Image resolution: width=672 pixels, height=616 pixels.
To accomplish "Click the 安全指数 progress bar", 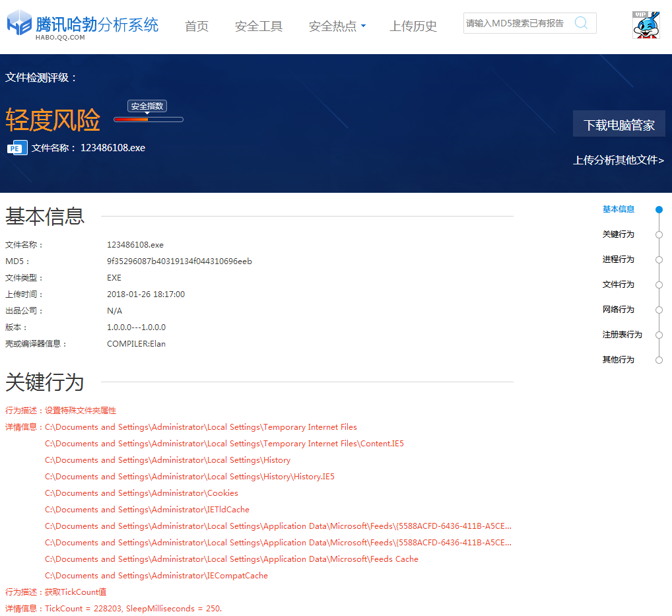I will coord(149,120).
